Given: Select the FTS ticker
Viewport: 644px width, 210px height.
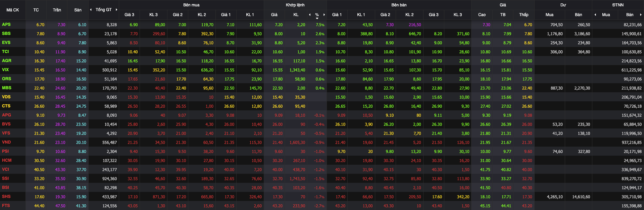Looking at the screenshot, I should click(6, 206).
